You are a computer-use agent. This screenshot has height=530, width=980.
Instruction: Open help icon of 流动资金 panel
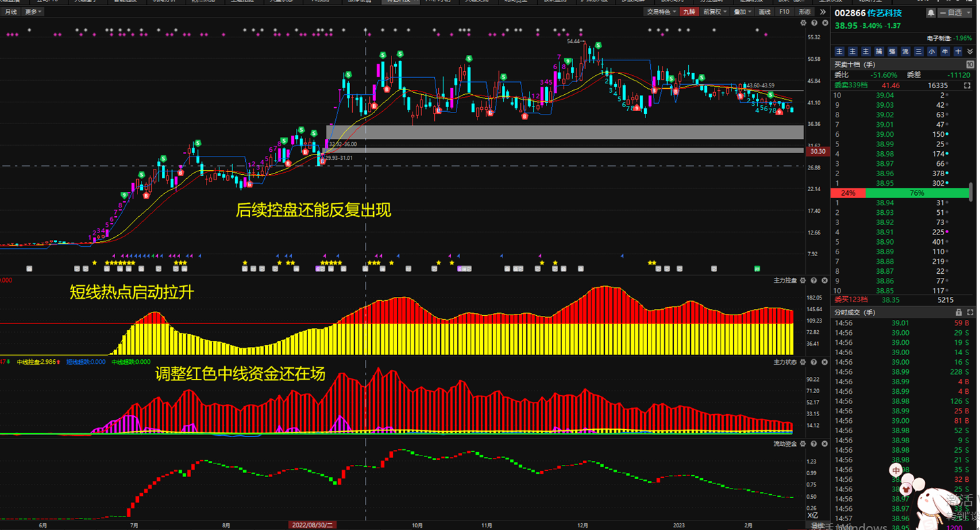[x=814, y=444]
